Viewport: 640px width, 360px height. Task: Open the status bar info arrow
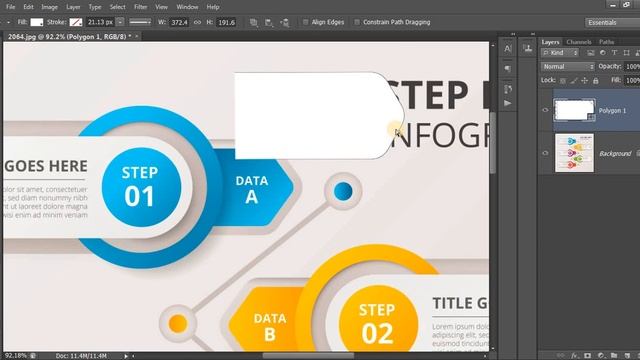[126, 356]
